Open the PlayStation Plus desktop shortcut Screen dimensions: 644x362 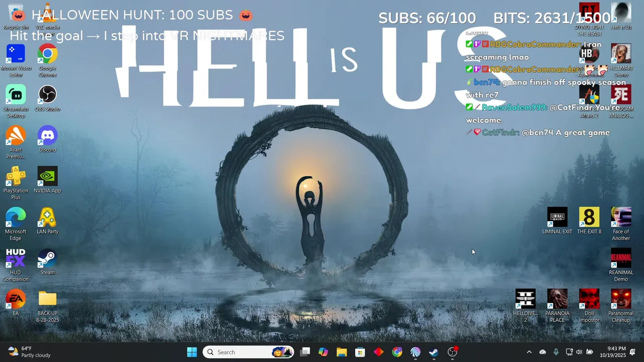pos(16,183)
